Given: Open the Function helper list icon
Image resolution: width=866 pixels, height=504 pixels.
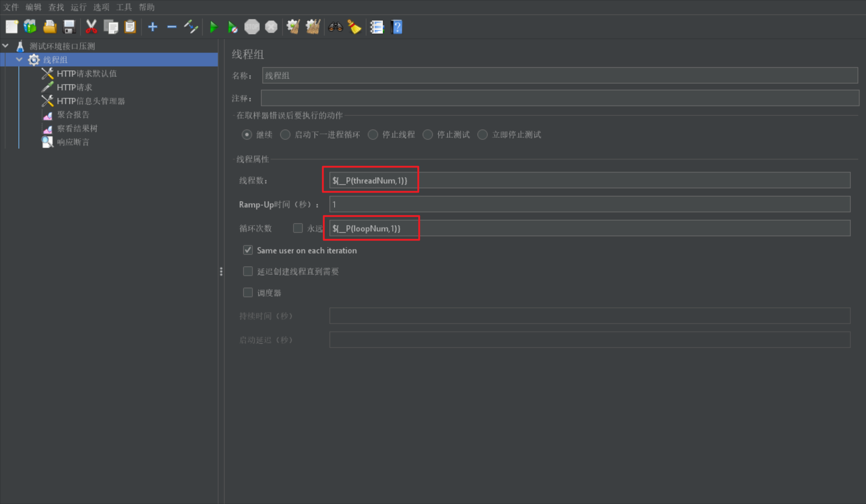Looking at the screenshot, I should 377,27.
